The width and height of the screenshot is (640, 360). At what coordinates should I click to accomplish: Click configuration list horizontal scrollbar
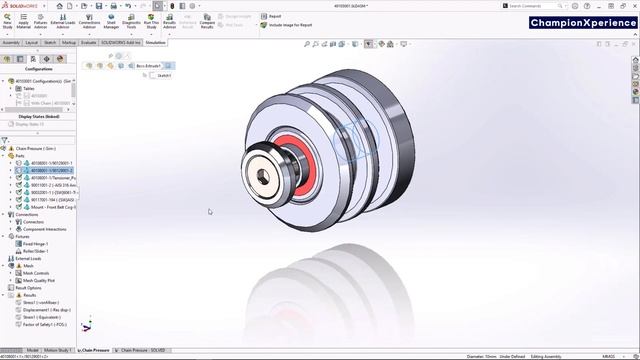click(x=35, y=110)
